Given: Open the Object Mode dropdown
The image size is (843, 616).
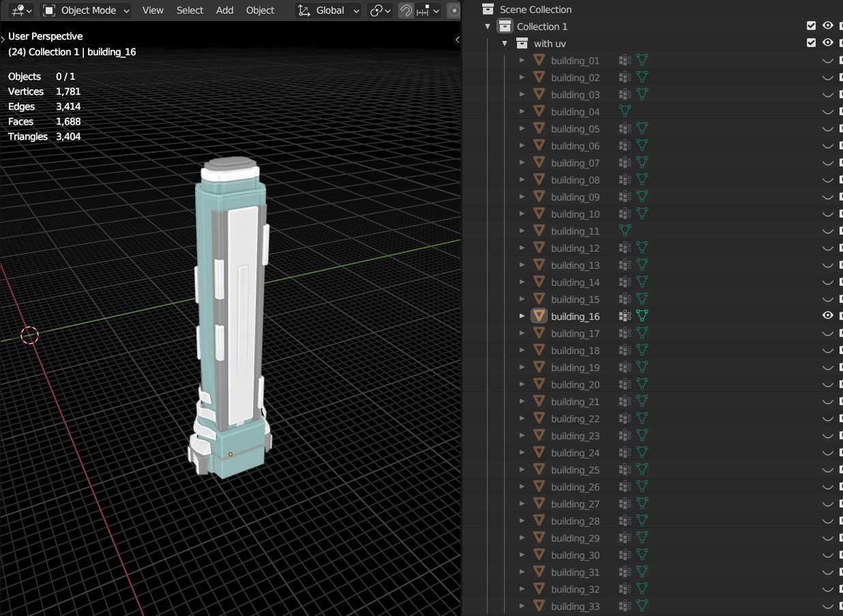Looking at the screenshot, I should [86, 10].
